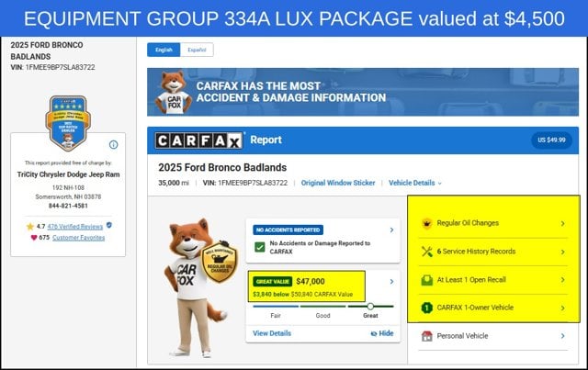Open the No Accidents Reported chevron
Viewport: 588px width, 370px height.
tap(391, 230)
